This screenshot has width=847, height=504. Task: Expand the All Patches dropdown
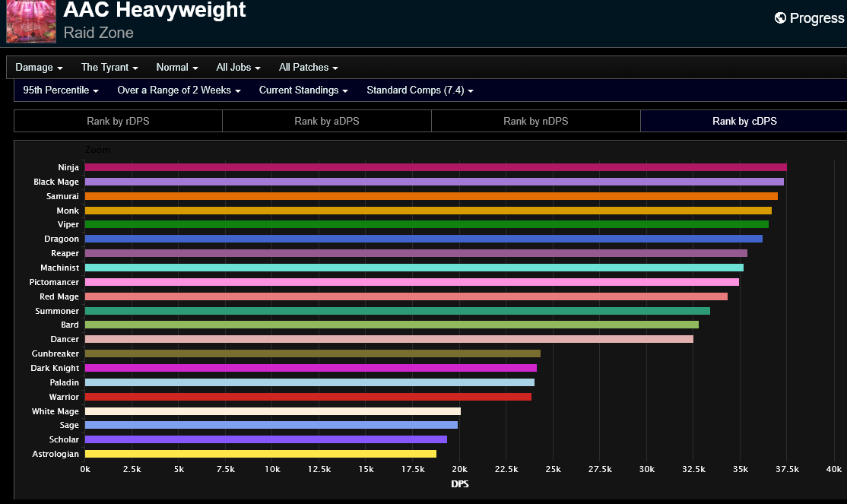pos(309,68)
